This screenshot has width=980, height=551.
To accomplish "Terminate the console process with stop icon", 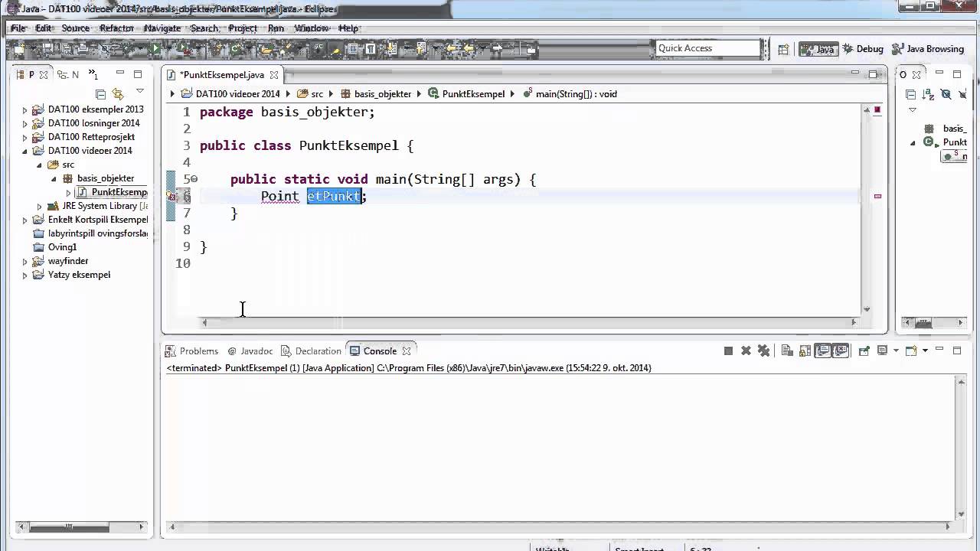I will (x=729, y=350).
